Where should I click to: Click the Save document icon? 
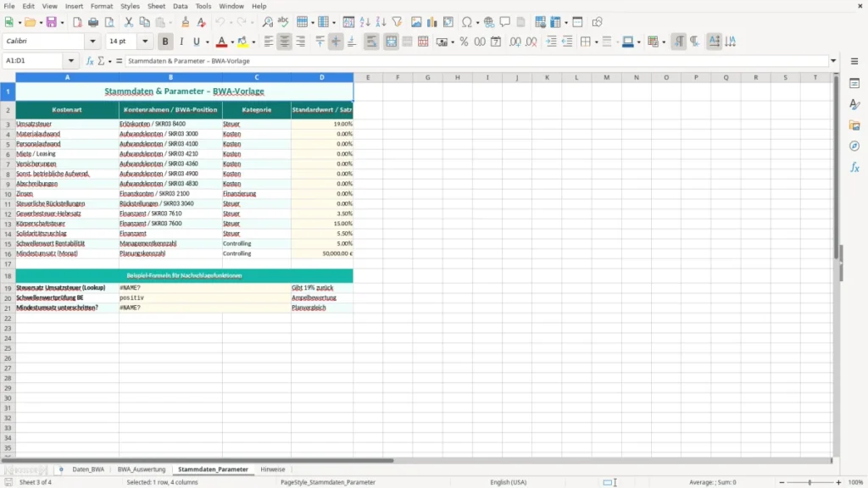pos(52,22)
